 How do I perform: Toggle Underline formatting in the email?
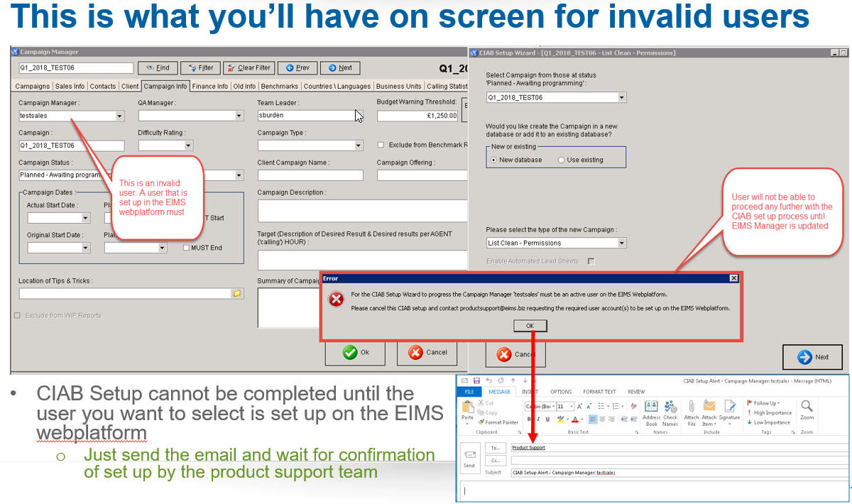coord(546,420)
